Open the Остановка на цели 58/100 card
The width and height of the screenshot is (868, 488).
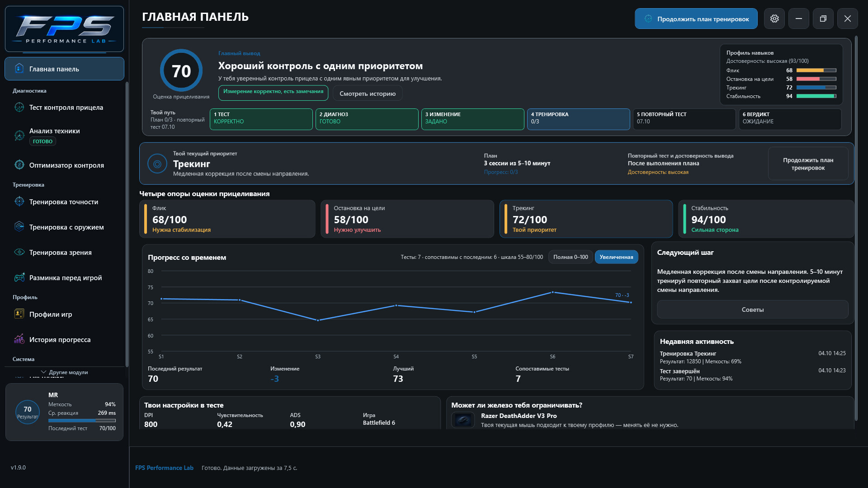[407, 219]
